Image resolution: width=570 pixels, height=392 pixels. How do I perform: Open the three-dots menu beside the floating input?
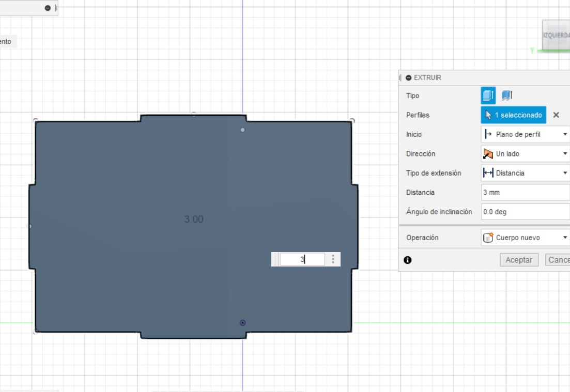(333, 259)
